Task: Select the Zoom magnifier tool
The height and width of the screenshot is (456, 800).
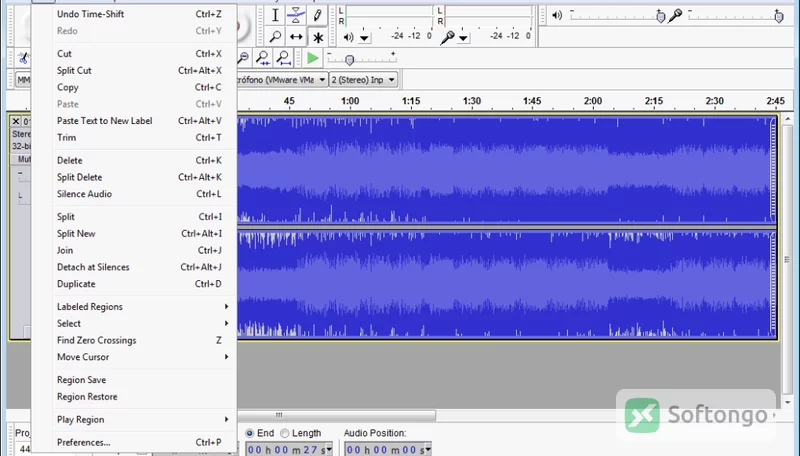Action: pyautogui.click(x=275, y=37)
